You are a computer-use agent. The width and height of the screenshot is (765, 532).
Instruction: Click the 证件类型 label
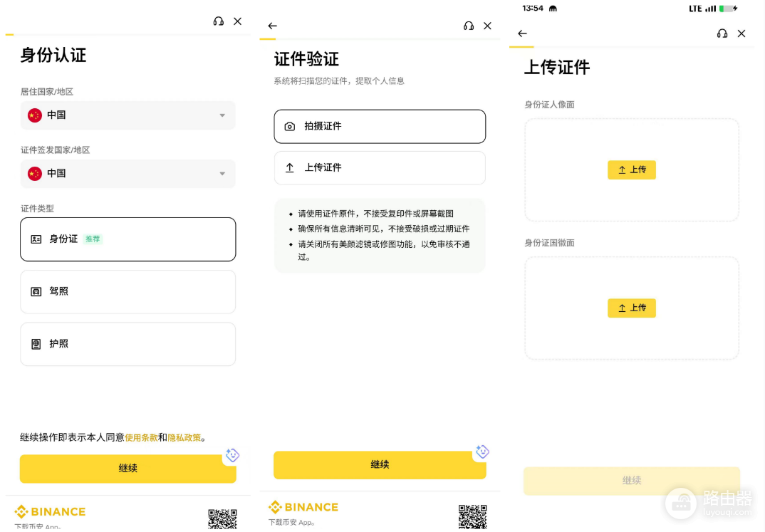(37, 209)
